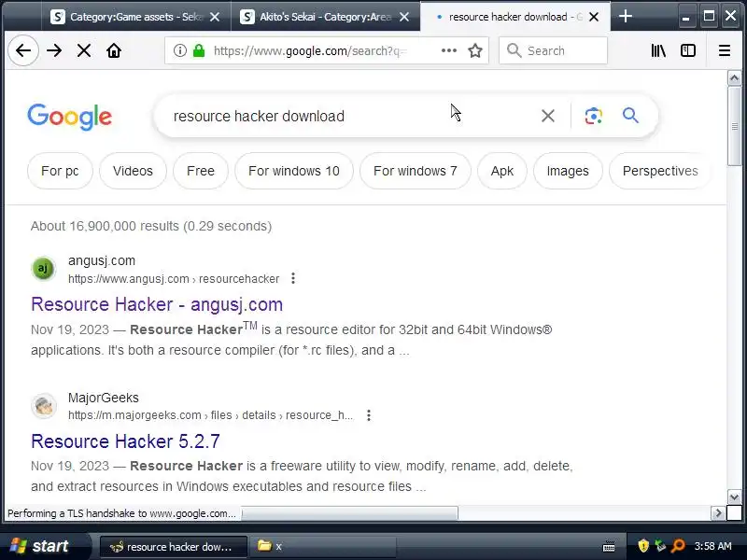This screenshot has height=560, width=747.
Task: Show site information for google.com
Action: click(x=179, y=50)
